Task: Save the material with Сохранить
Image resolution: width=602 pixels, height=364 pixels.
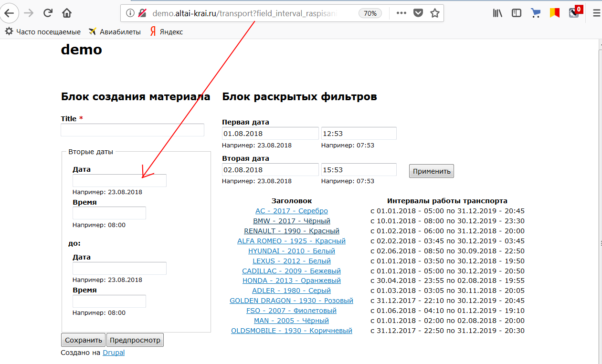Action: [84, 340]
